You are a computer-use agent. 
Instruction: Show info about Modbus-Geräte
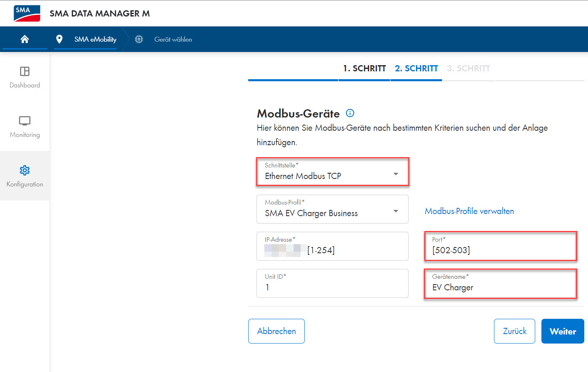click(350, 113)
